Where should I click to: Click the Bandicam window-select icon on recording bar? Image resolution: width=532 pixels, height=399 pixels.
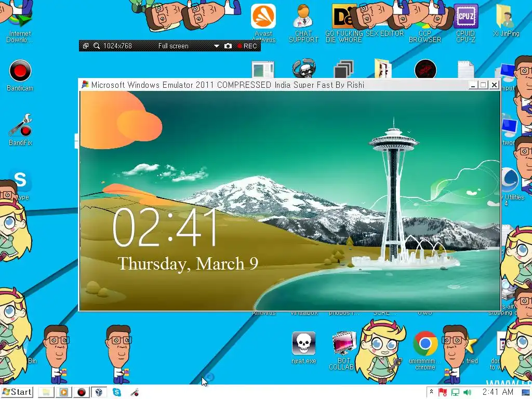click(86, 46)
